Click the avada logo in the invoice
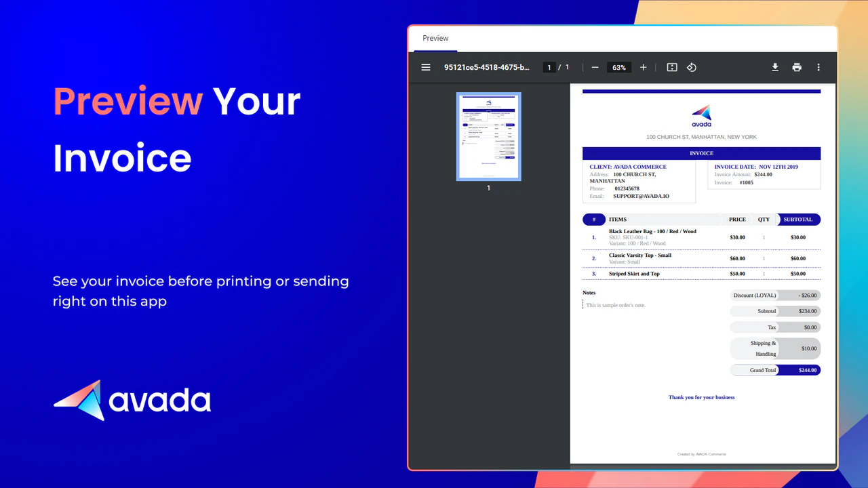Image resolution: width=868 pixels, height=488 pixels. (701, 115)
